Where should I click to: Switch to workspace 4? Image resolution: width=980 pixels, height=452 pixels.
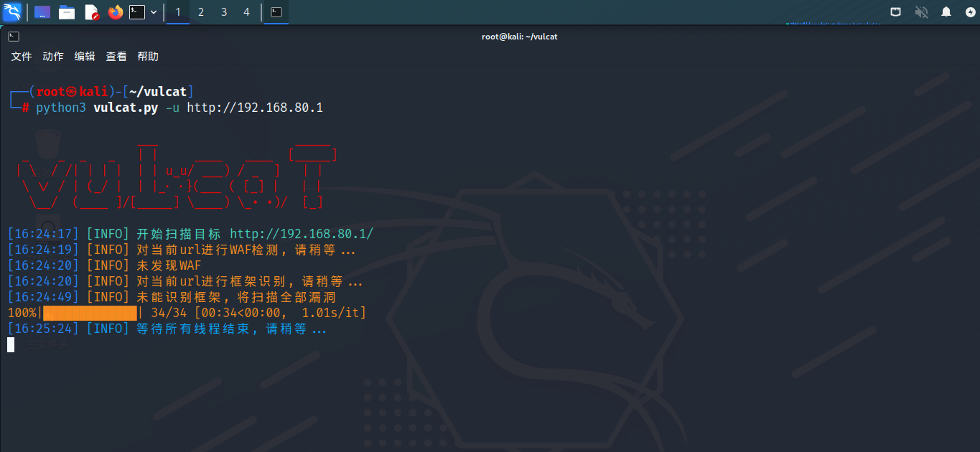pos(246,12)
